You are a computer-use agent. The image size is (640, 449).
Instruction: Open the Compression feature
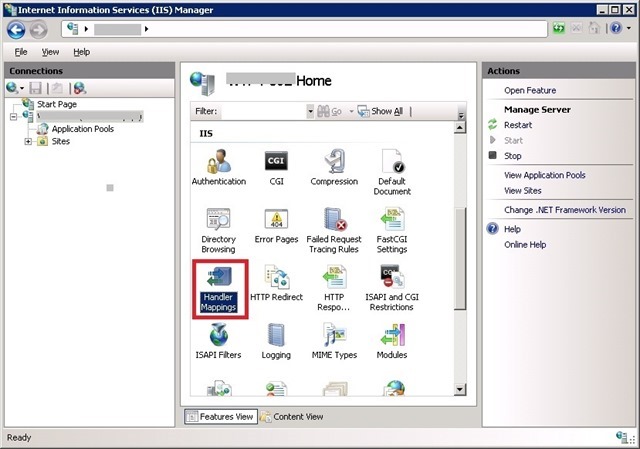(x=334, y=167)
